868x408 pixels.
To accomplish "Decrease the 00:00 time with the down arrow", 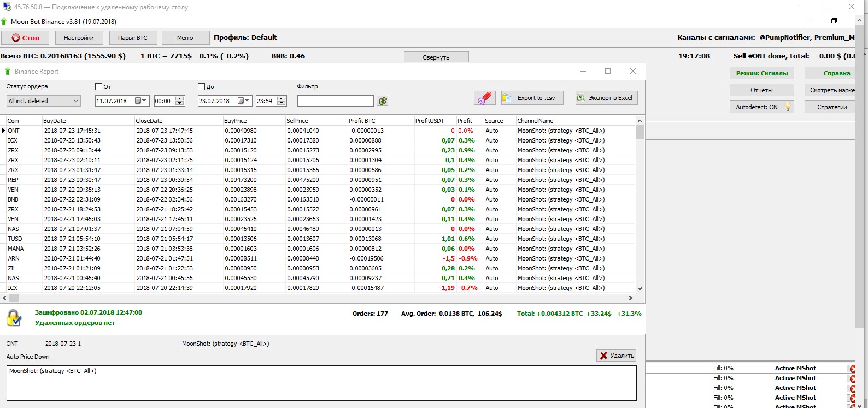I will 179,103.
